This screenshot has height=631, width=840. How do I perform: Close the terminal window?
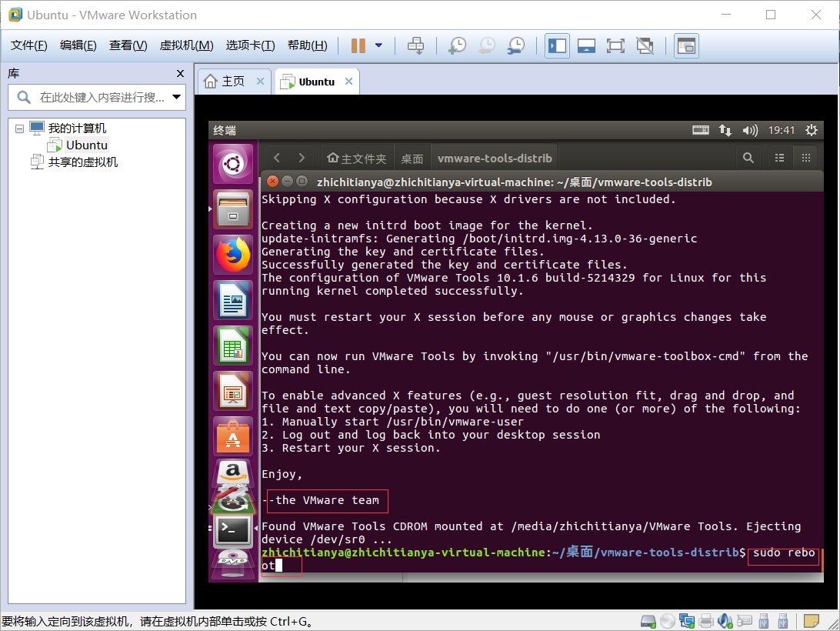coord(272,181)
